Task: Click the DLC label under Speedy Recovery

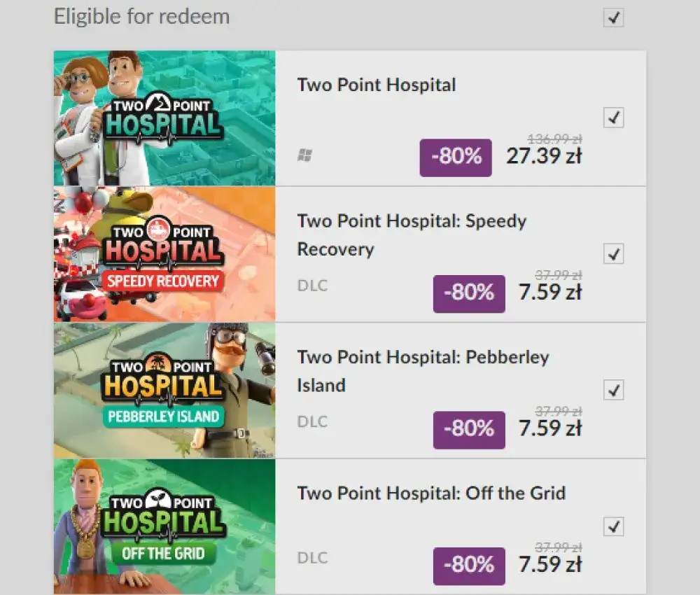Action: (x=312, y=285)
